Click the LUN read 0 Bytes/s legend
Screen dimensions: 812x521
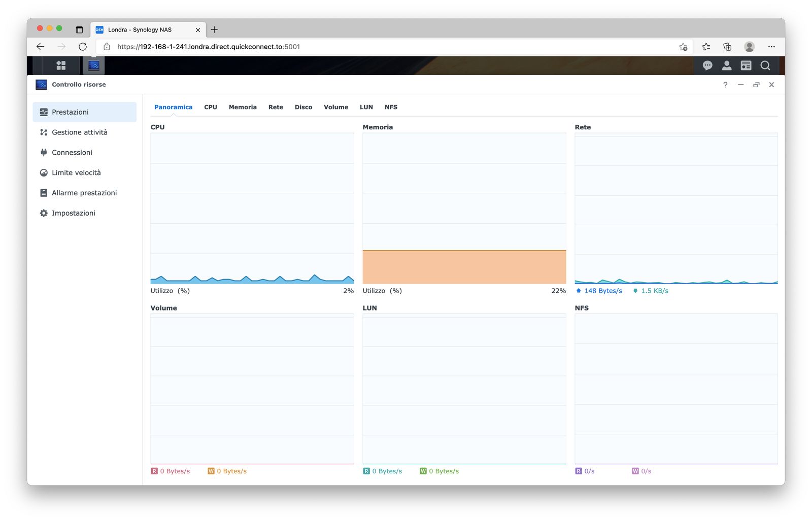pos(383,471)
